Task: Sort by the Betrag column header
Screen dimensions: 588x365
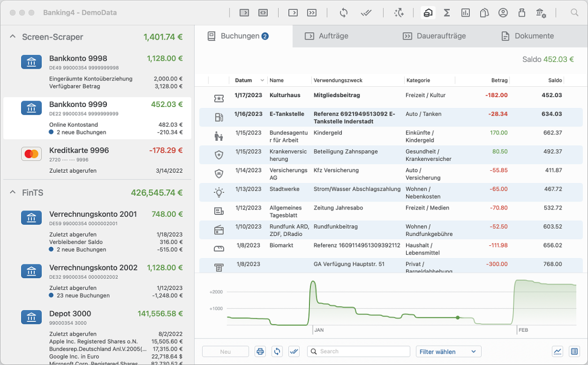Action: point(500,80)
